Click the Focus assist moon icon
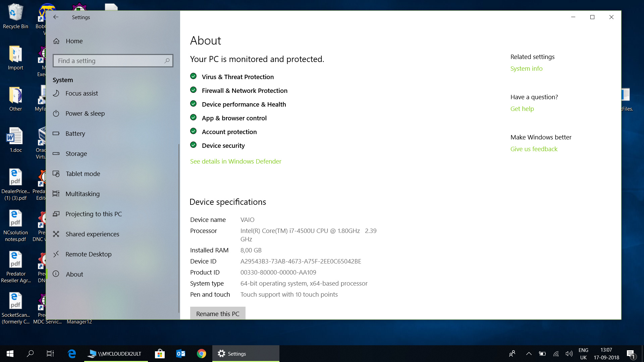The image size is (644, 362). pyautogui.click(x=56, y=93)
